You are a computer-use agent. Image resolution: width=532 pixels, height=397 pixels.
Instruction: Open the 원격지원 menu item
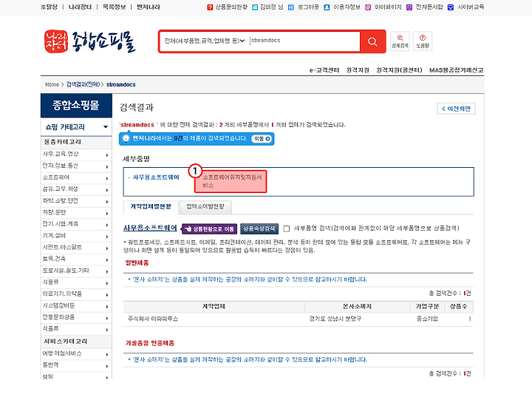point(358,70)
